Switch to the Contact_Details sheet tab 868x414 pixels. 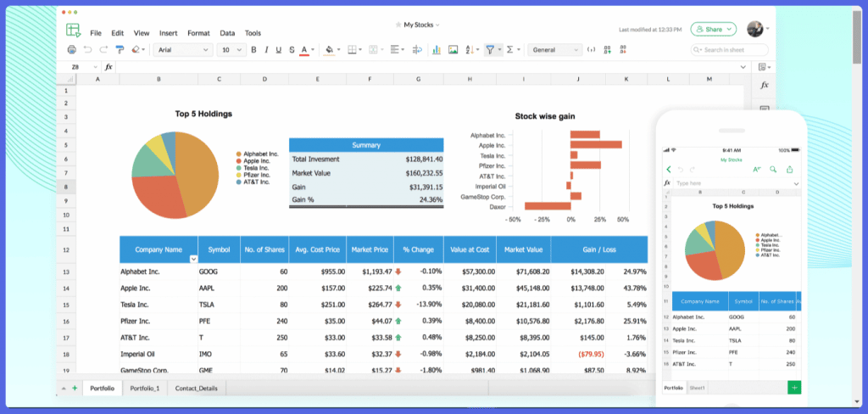point(197,389)
